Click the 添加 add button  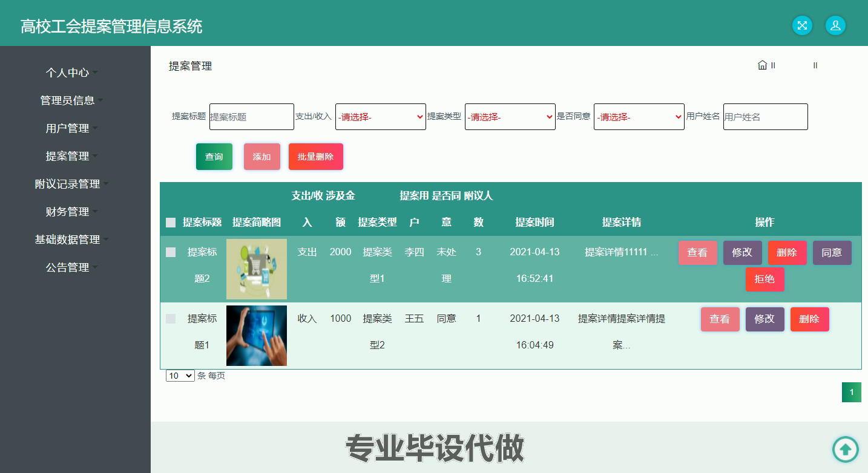click(x=262, y=157)
